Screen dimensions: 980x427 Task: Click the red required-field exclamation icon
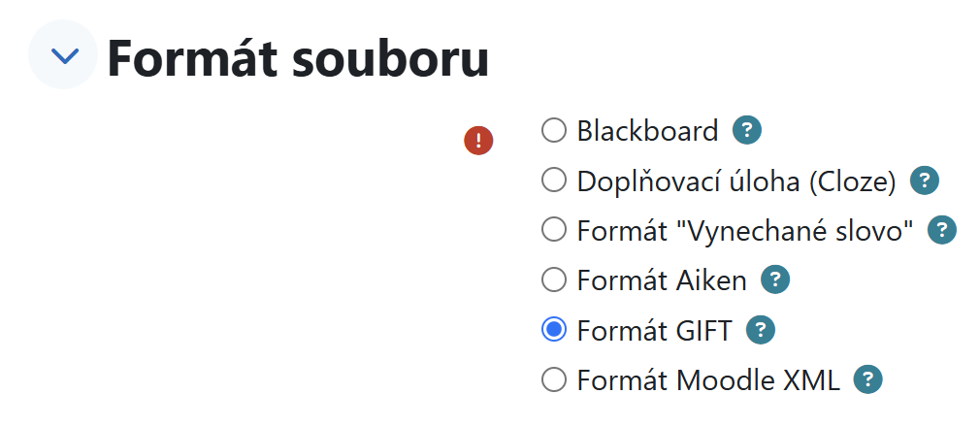[x=478, y=141]
